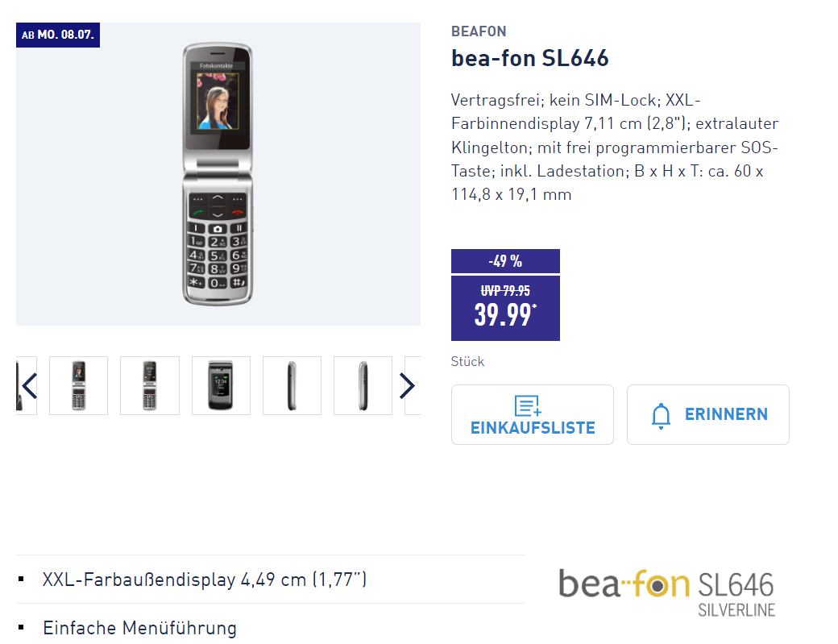Click the previous image arrow in carousel
This screenshot has width=838, height=644.
tap(29, 386)
